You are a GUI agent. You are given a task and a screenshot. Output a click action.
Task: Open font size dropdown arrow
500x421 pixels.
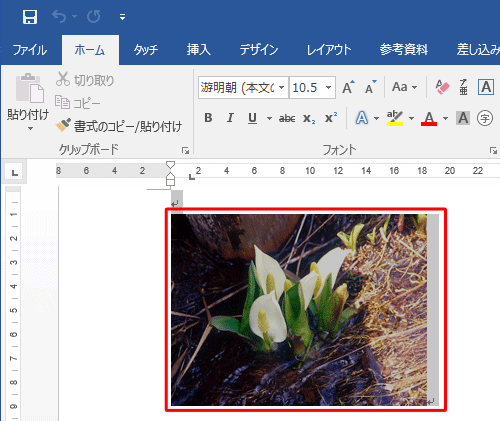[329, 88]
